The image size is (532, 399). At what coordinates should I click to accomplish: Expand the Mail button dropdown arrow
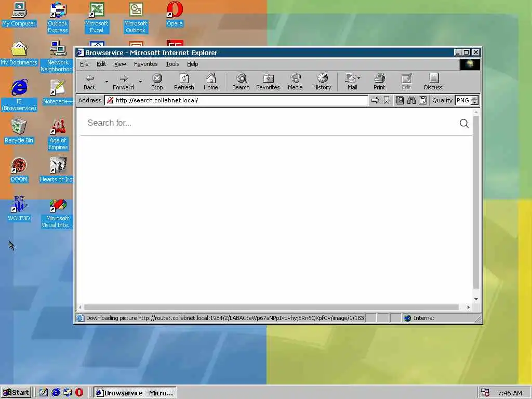(358, 78)
